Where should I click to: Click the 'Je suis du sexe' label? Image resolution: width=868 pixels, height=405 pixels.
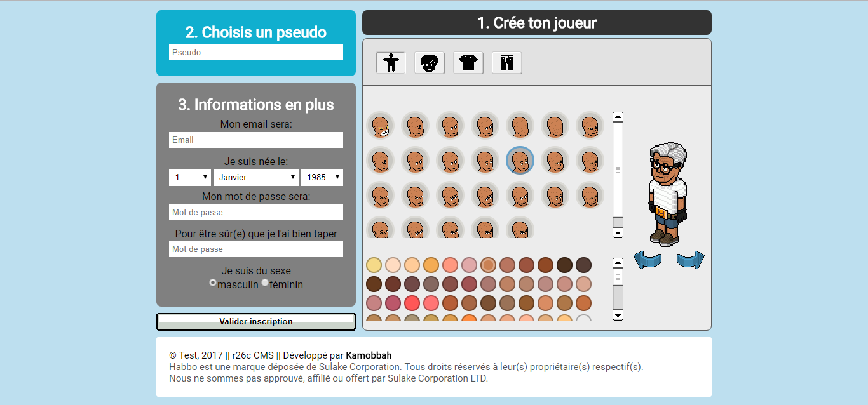click(x=256, y=270)
